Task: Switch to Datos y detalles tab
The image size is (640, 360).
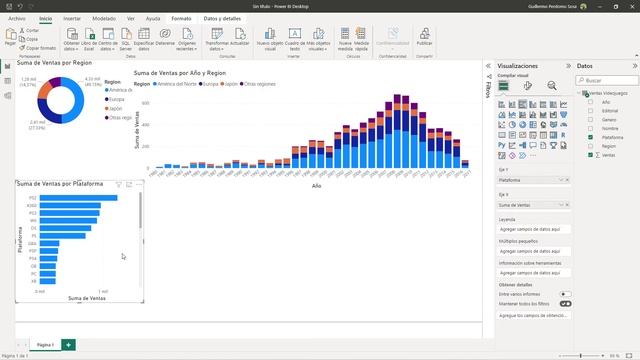Action: click(222, 19)
